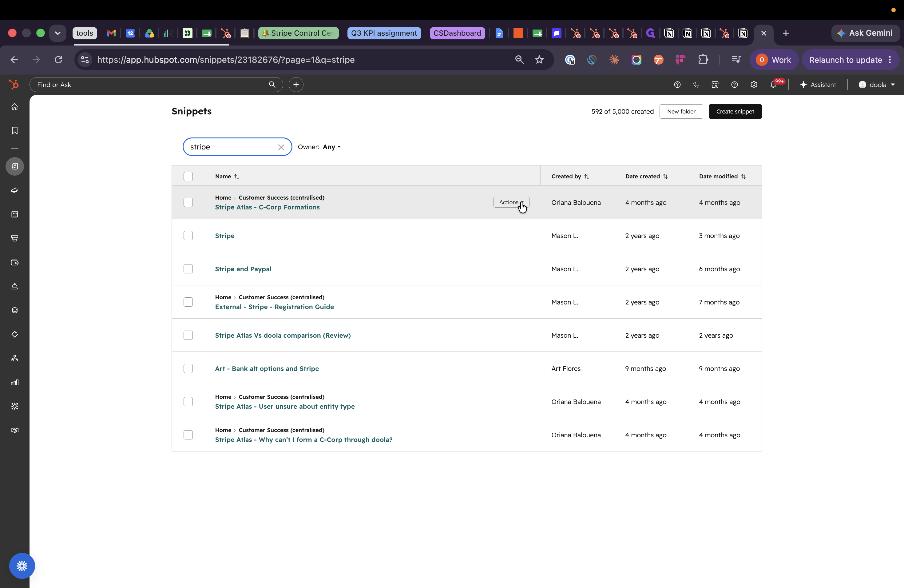Viewport: 904px width, 588px height.
Task: Open the calling phone icon in header
Action: (696, 85)
